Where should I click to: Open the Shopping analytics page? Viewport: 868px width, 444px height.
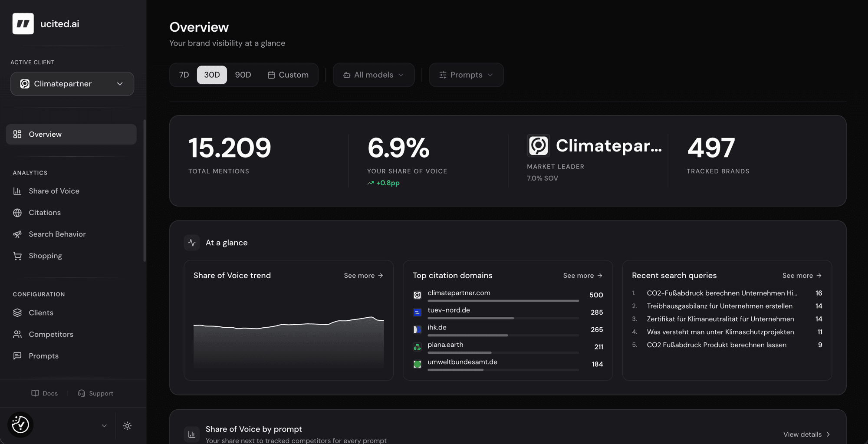coord(71,256)
